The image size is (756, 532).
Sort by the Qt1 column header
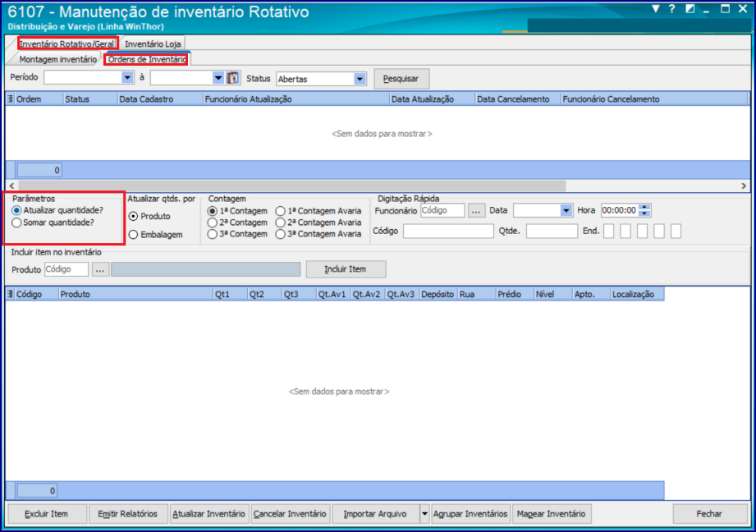click(x=231, y=294)
